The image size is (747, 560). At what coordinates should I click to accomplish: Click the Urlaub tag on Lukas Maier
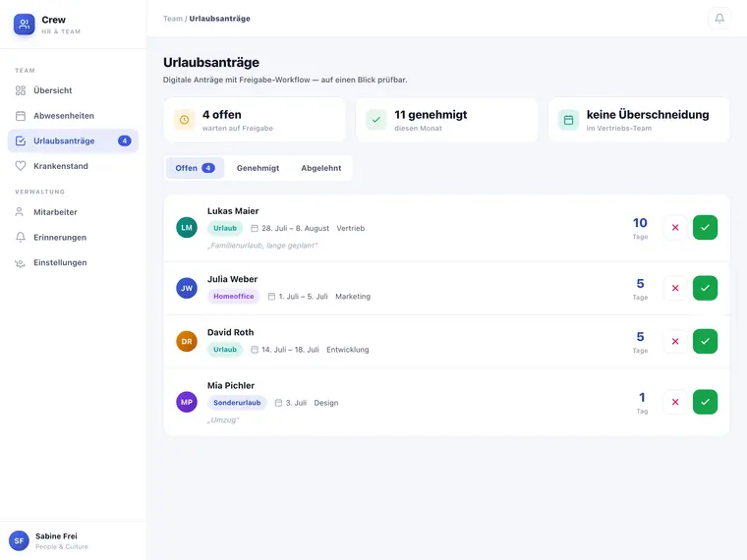225,228
